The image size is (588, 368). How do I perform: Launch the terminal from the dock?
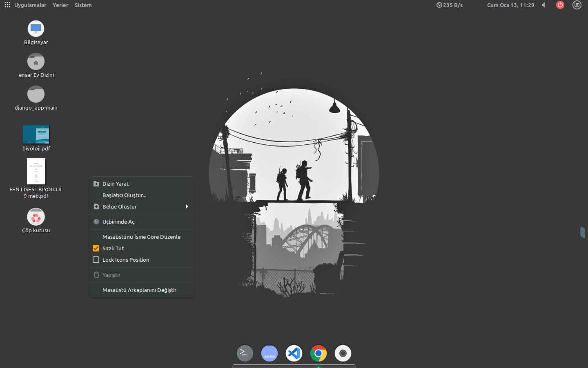tap(245, 353)
